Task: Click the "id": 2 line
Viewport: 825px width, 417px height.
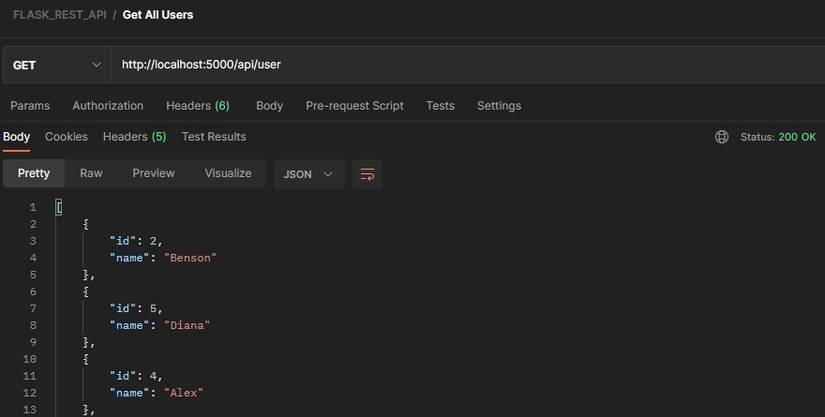Action: pyautogui.click(x=136, y=241)
